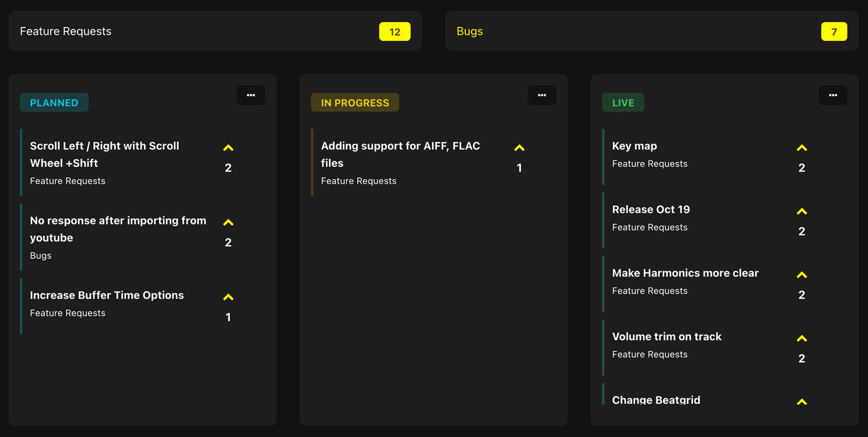
Task: Open the 'Key map' feature request card
Action: pos(634,146)
